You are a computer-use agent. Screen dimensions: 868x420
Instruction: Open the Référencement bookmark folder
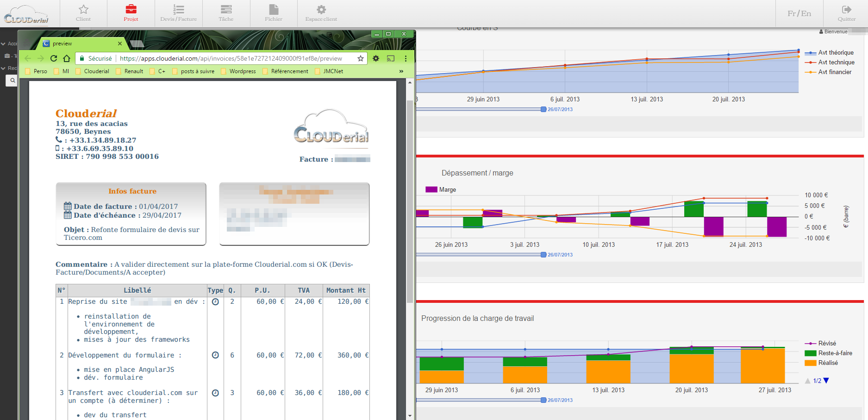click(x=285, y=71)
